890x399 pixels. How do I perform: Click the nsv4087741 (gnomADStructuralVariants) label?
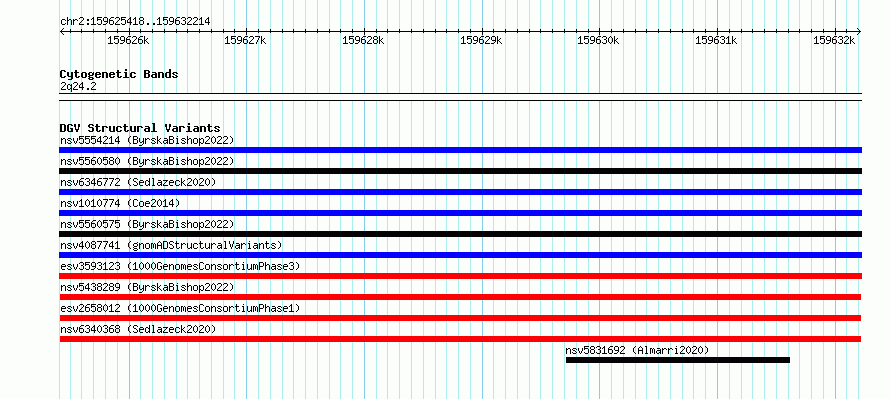171,245
